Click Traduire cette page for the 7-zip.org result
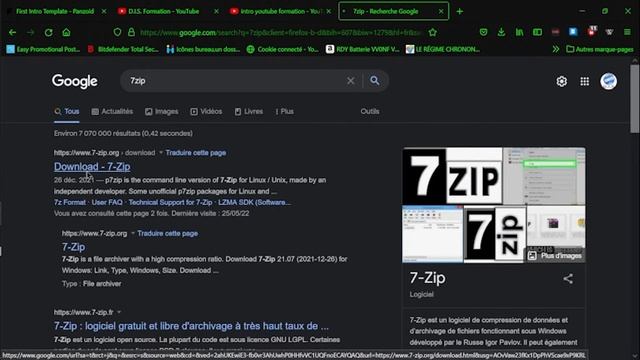This screenshot has width=640, height=360. [168, 233]
